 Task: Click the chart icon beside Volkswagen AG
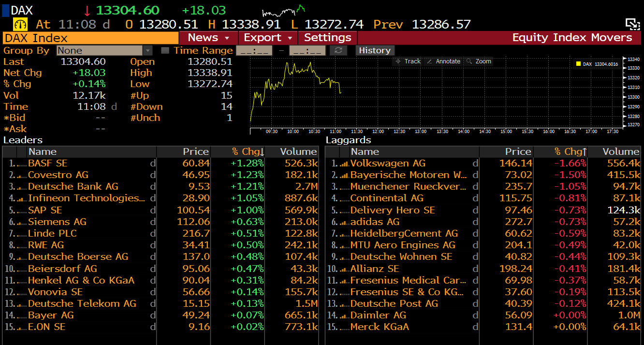click(x=344, y=164)
